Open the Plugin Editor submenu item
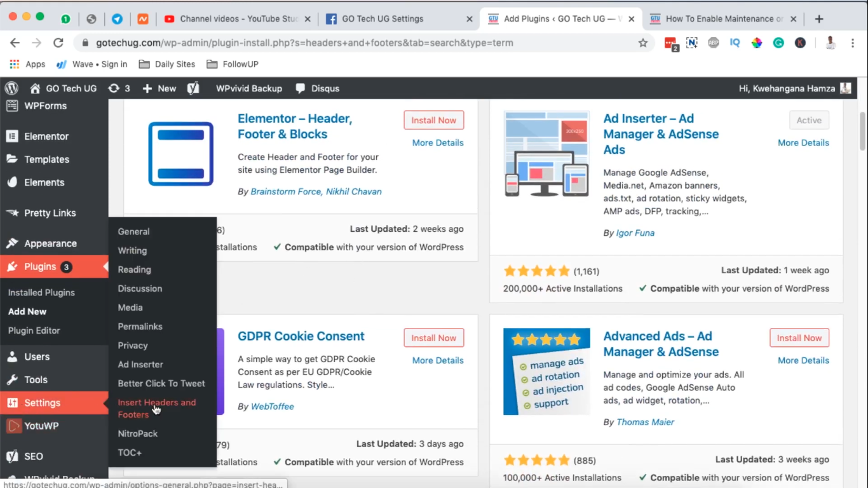This screenshot has height=488, width=868. coord(34,330)
